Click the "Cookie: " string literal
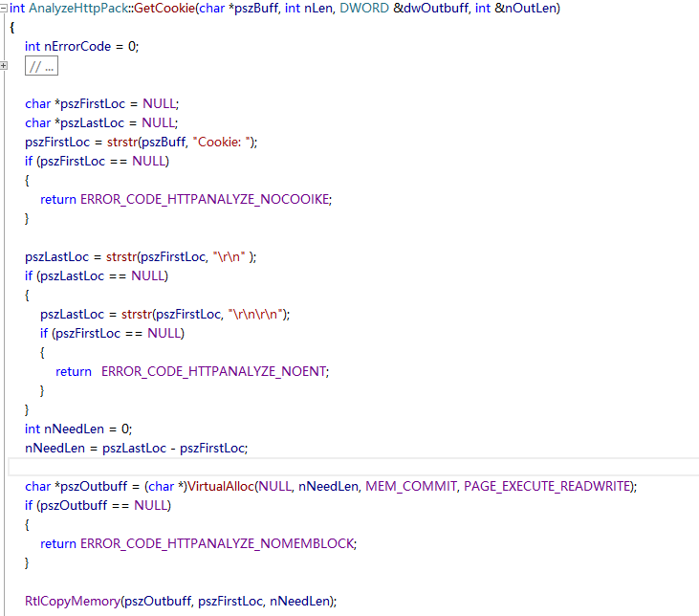 point(222,143)
